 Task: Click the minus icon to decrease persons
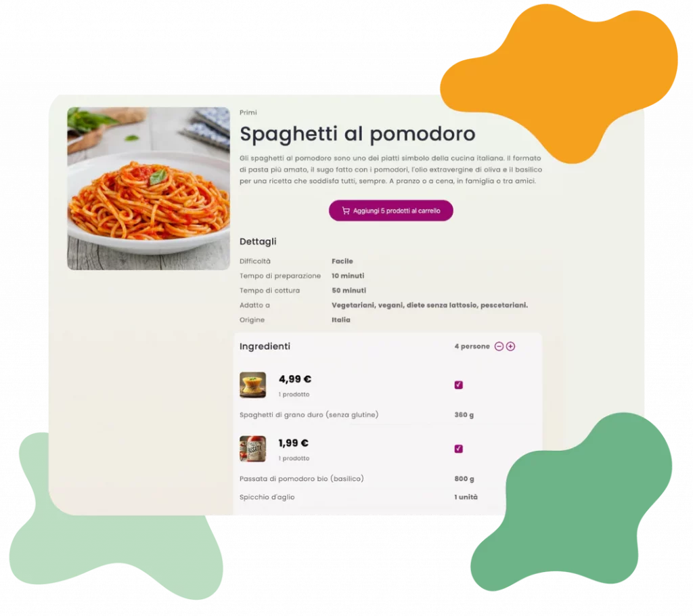(499, 347)
